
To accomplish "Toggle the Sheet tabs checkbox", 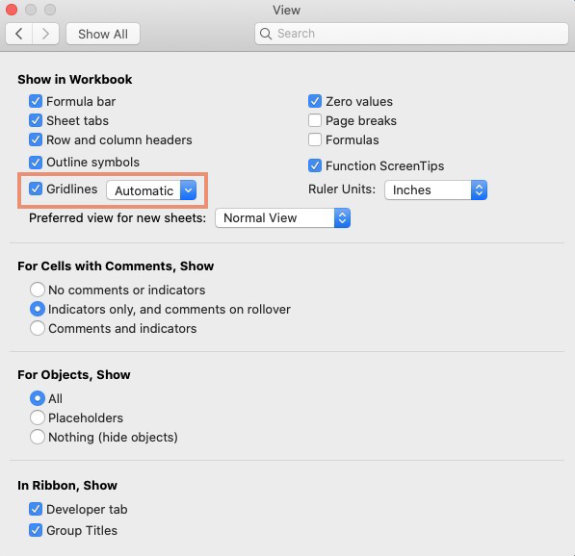I will [x=36, y=120].
